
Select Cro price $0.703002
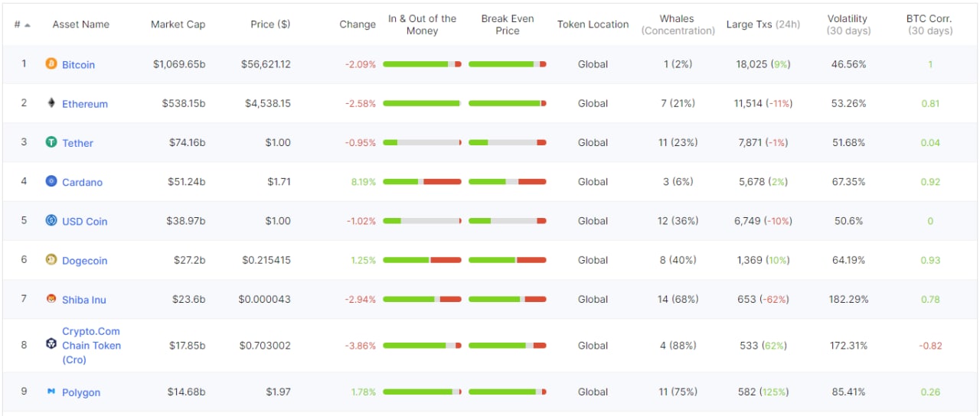pyautogui.click(x=265, y=346)
